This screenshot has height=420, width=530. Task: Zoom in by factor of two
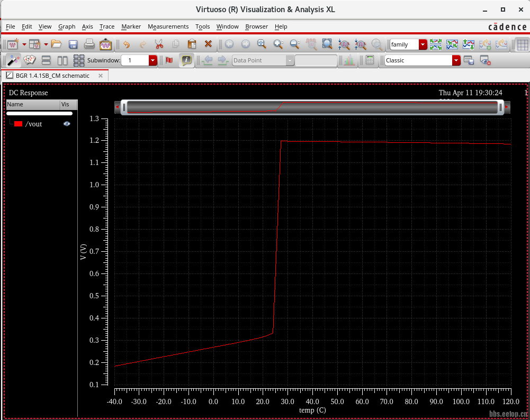tap(278, 44)
